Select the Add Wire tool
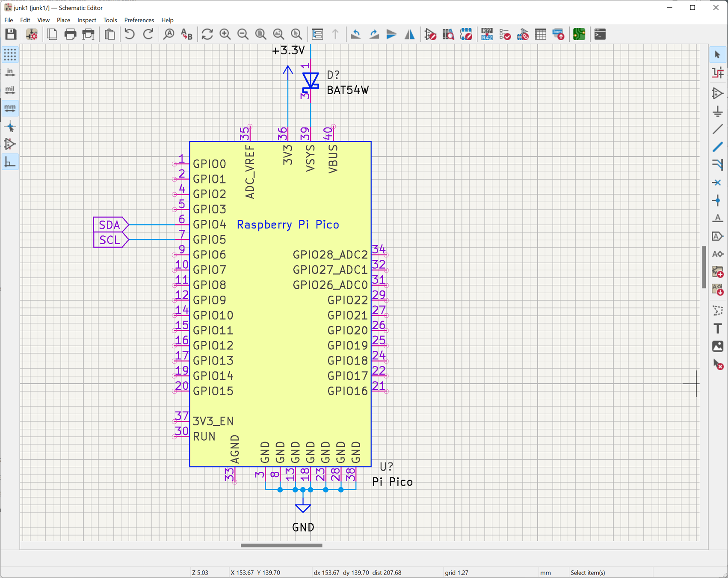 (718, 129)
